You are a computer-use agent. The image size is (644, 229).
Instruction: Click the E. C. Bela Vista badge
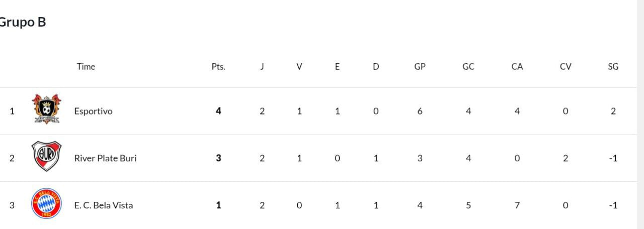(46, 203)
